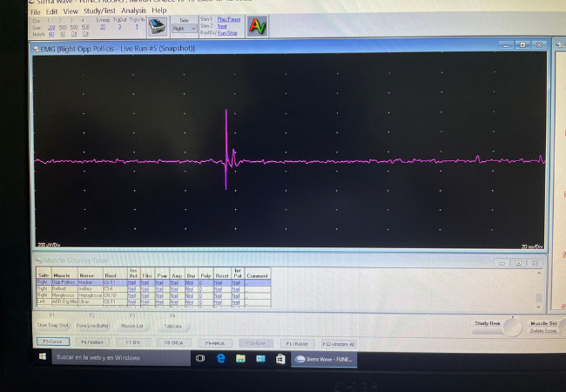Click the Run/Stop FootSW link
The width and height of the screenshot is (566, 392).
click(227, 33)
